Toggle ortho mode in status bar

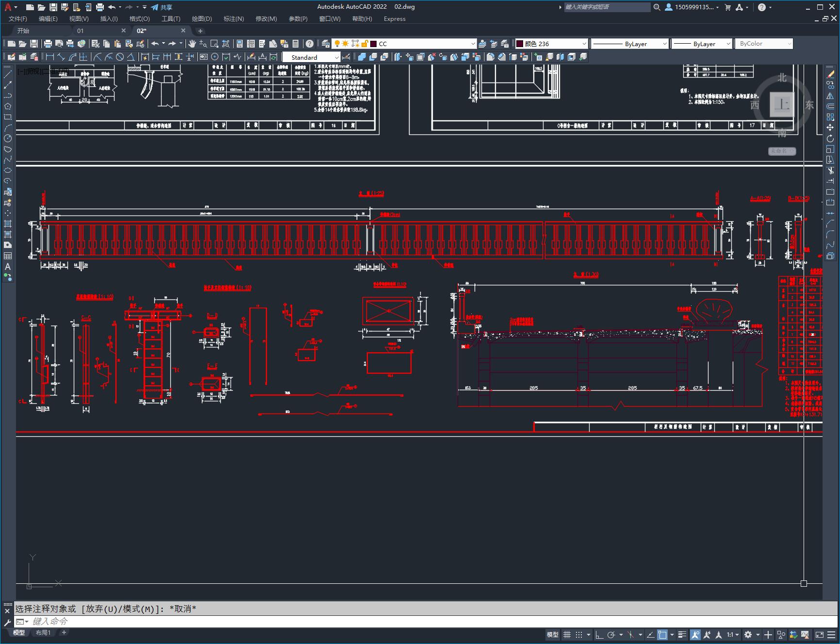599,635
